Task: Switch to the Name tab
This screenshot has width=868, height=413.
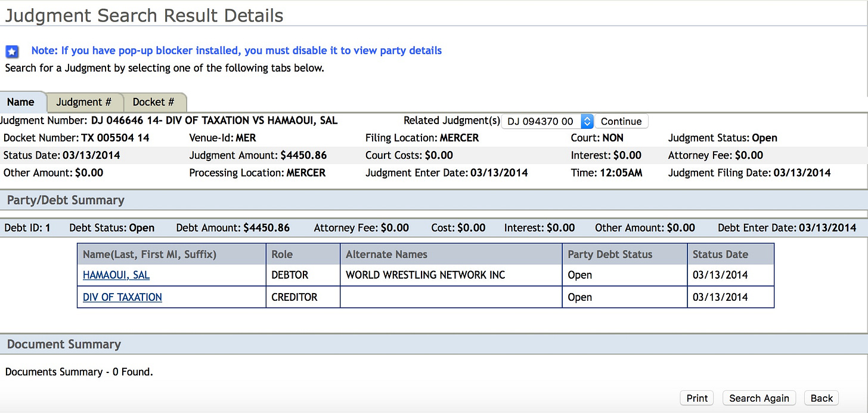Action: [x=21, y=102]
